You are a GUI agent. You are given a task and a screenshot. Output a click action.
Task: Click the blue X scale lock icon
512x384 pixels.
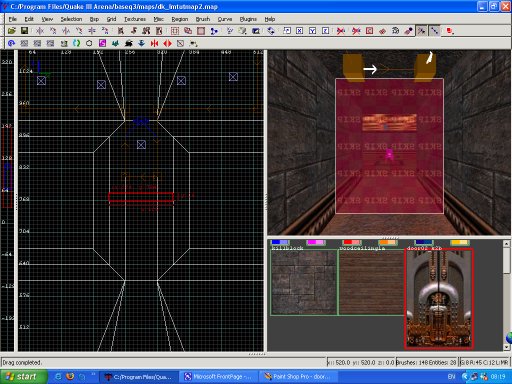pos(300,31)
